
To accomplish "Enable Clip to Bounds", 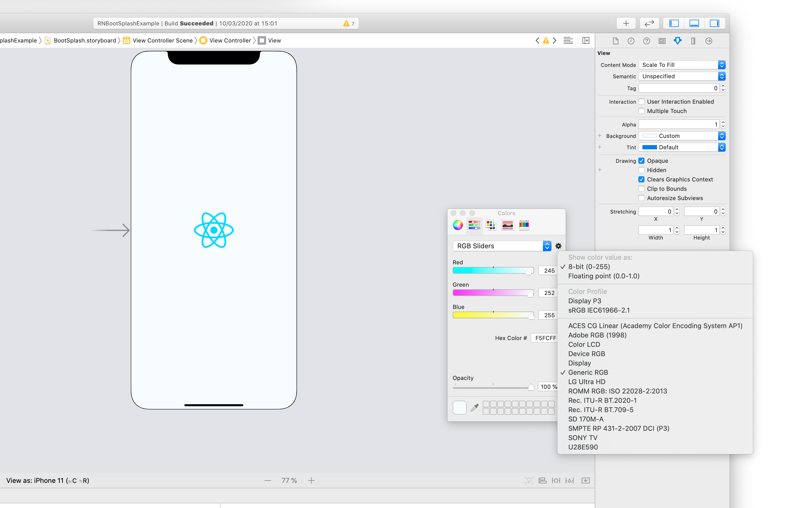I will tap(642, 188).
